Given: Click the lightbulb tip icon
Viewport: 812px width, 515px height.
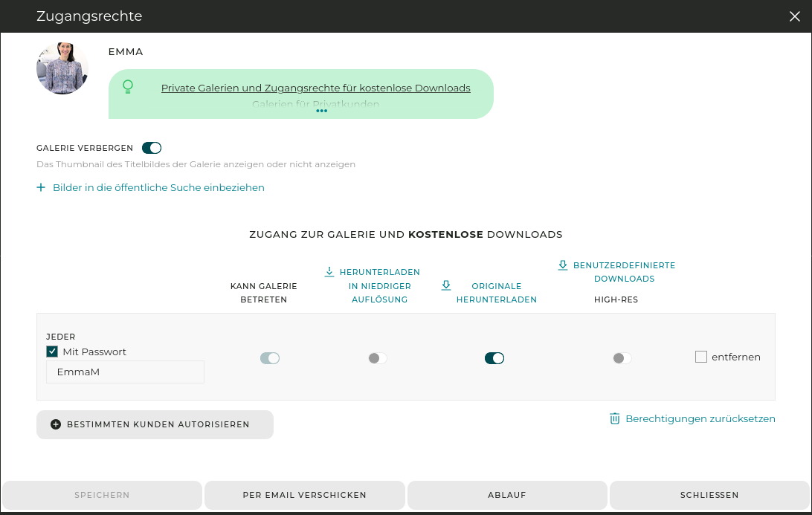Looking at the screenshot, I should click(x=128, y=86).
